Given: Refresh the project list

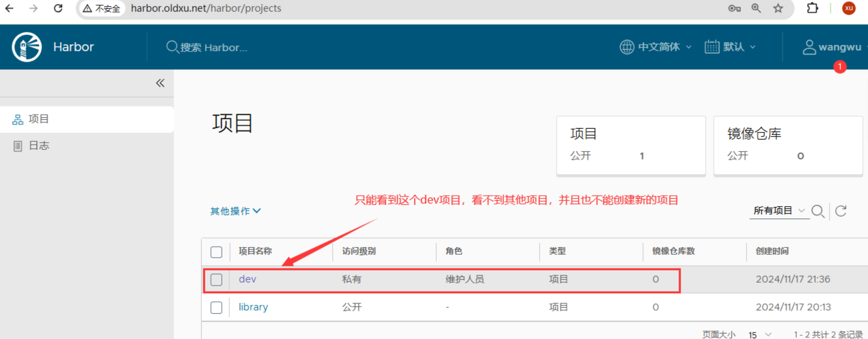Looking at the screenshot, I should [x=841, y=211].
